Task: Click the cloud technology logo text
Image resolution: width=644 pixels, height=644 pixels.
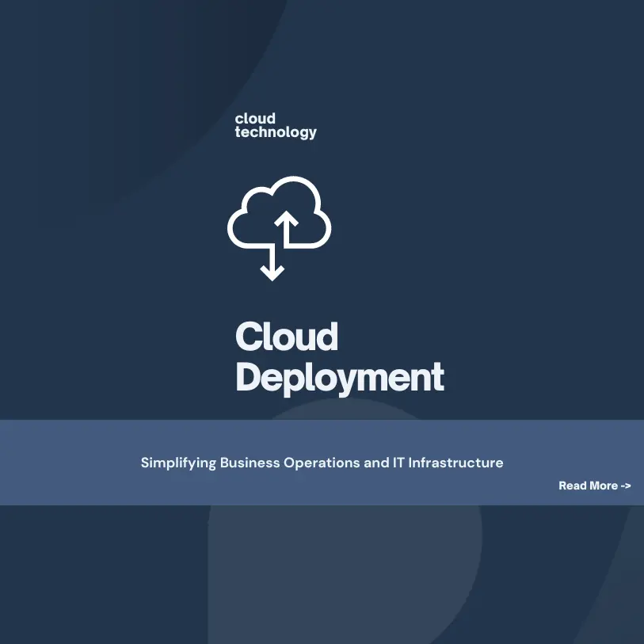Action: 276,126
